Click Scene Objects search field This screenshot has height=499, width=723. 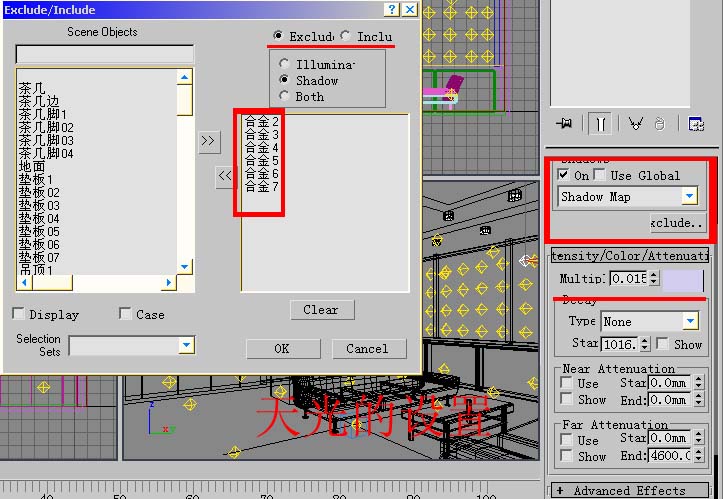[105, 54]
